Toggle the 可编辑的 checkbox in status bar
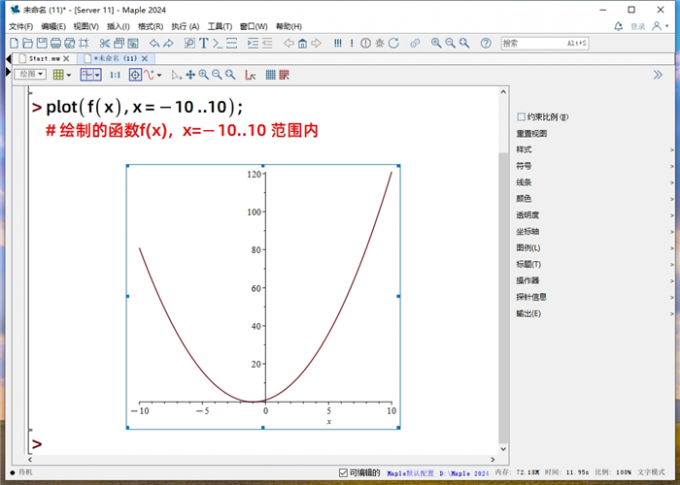The image size is (680, 485). (343, 472)
